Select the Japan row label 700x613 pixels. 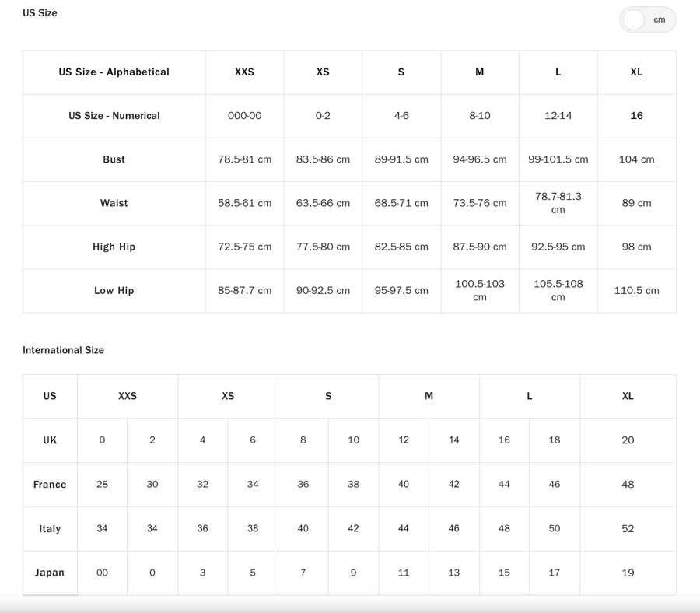click(x=50, y=573)
